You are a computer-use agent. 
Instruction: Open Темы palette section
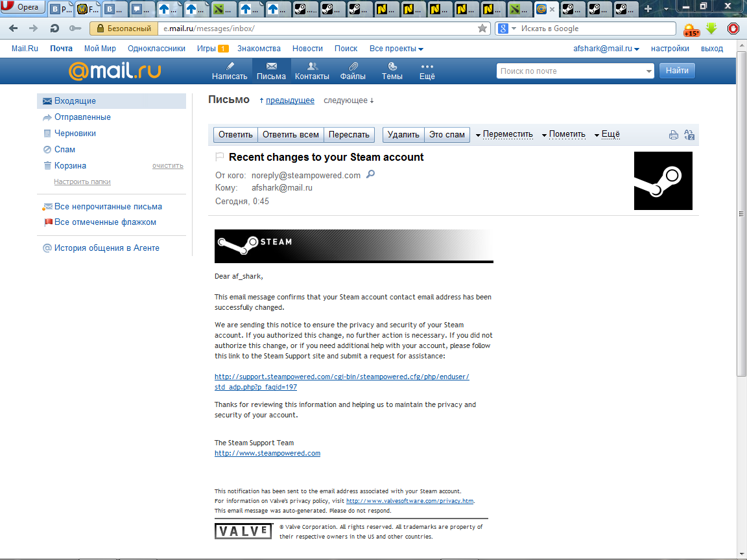(x=392, y=71)
